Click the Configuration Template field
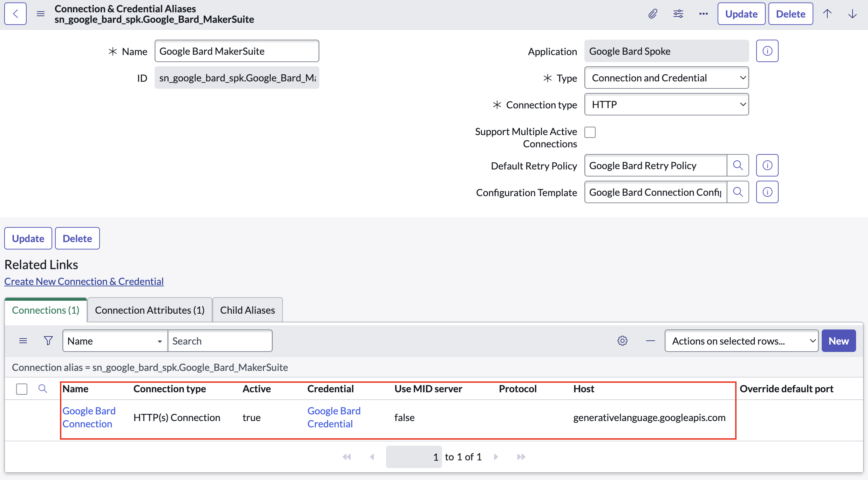The image size is (868, 480). (x=656, y=192)
